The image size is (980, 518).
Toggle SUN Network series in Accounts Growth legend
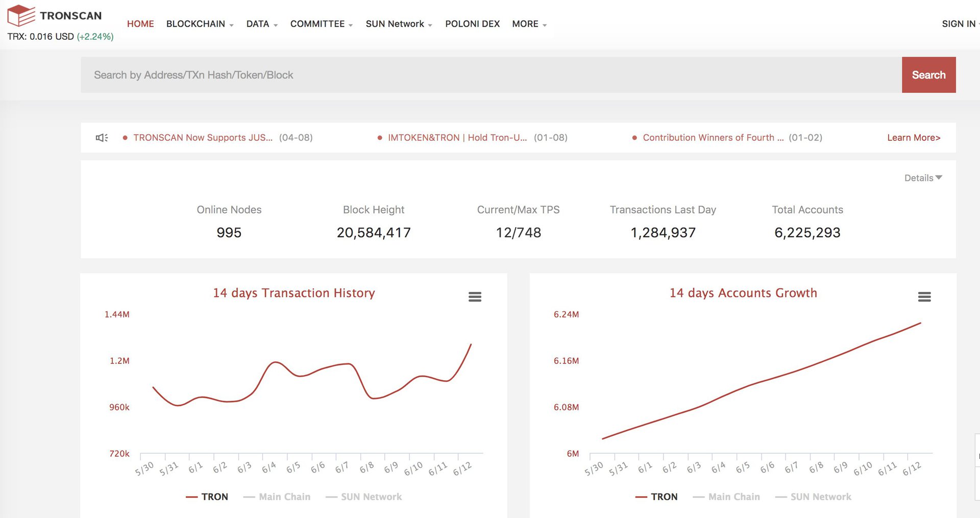point(814,497)
